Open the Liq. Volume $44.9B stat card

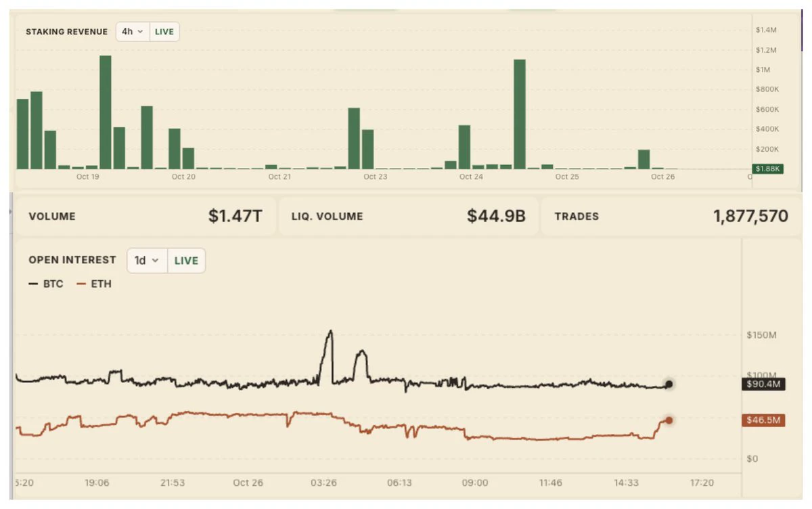(x=408, y=217)
